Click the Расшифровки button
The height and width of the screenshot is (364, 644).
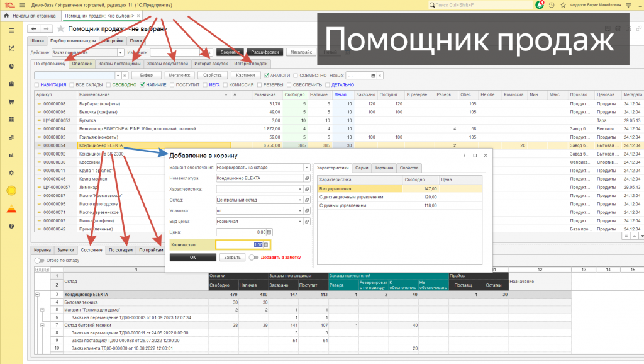265,52
